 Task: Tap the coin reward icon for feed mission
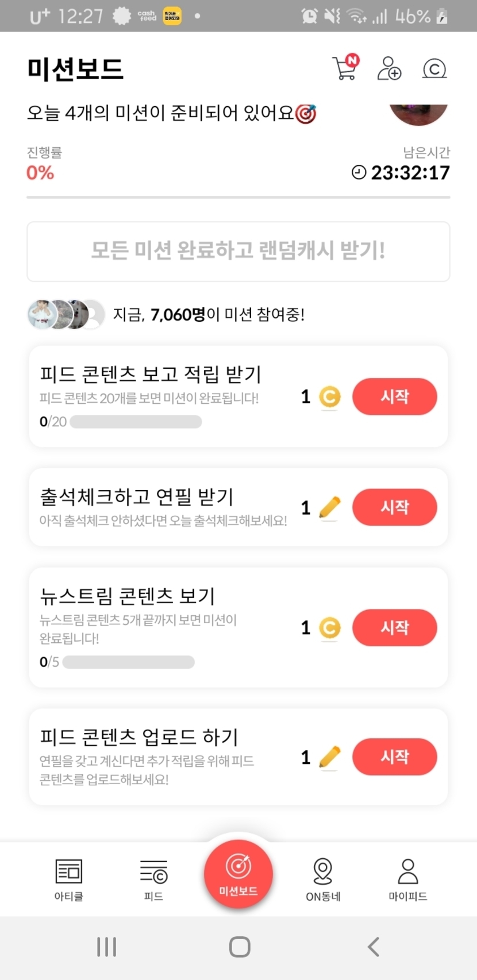pyautogui.click(x=330, y=397)
